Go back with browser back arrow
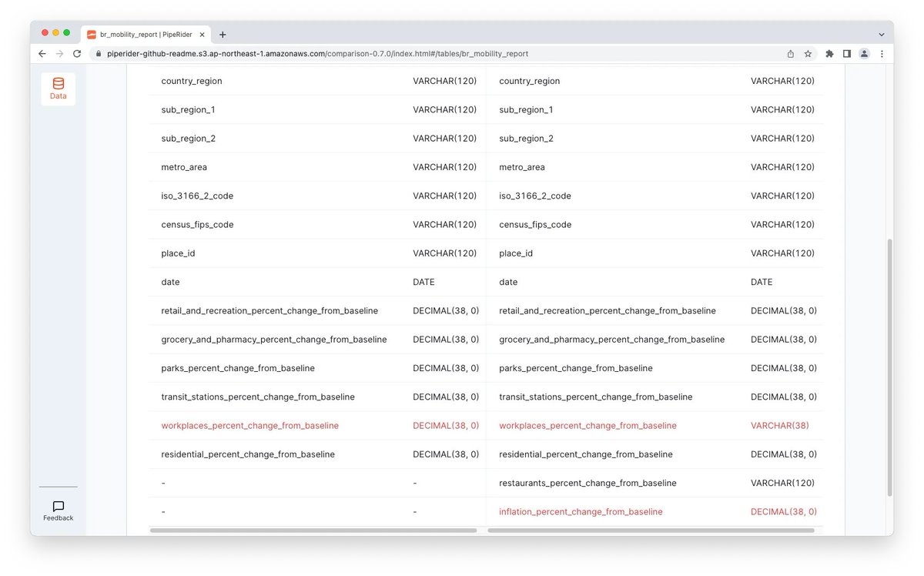 tap(42, 54)
